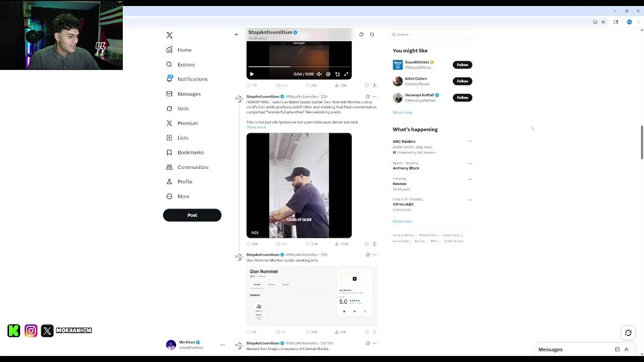Open more options on booking info post
Screen dimensions: 644x362
point(374,255)
